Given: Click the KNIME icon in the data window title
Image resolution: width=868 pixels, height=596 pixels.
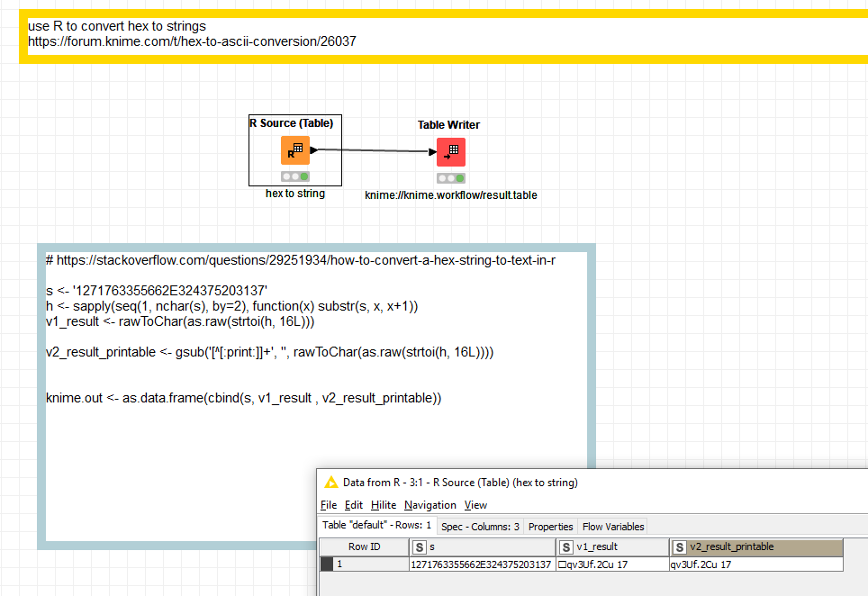Looking at the screenshot, I should (x=330, y=483).
